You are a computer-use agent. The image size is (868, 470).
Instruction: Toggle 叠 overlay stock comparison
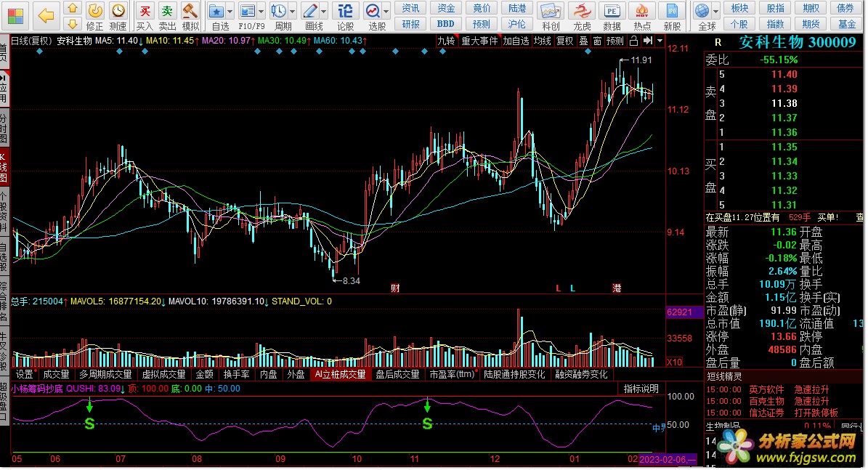coord(583,41)
